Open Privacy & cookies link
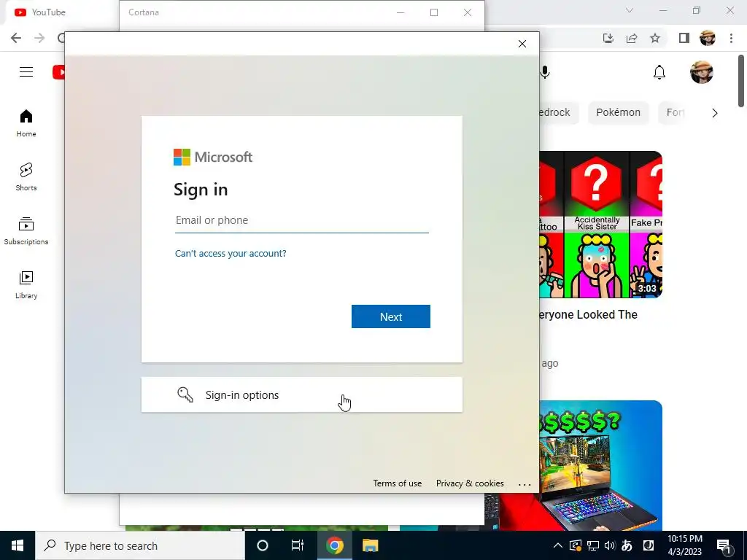Viewport: 747px width, 560px height. (x=470, y=483)
